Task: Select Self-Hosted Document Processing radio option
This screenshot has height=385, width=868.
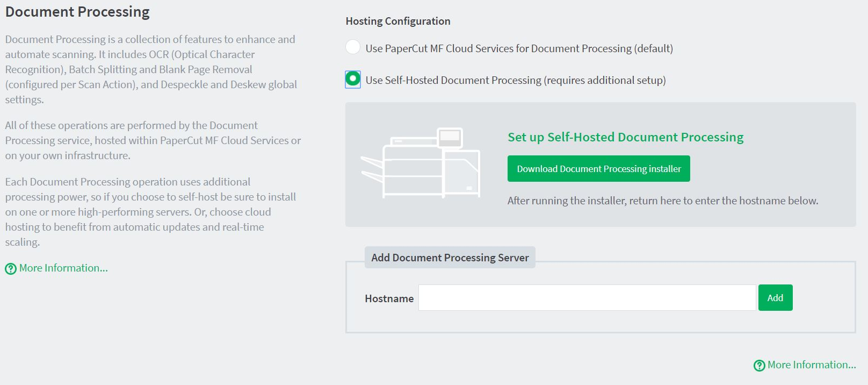Action: point(353,79)
